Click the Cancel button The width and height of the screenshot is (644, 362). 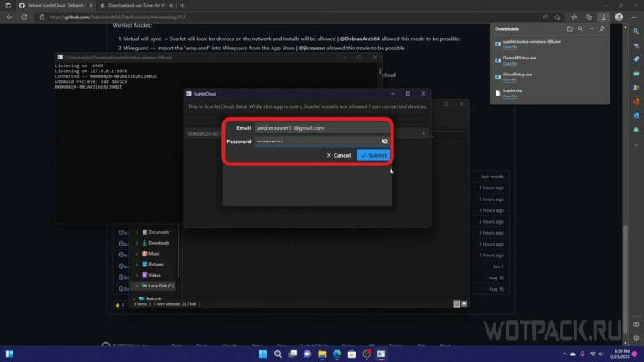click(x=338, y=155)
